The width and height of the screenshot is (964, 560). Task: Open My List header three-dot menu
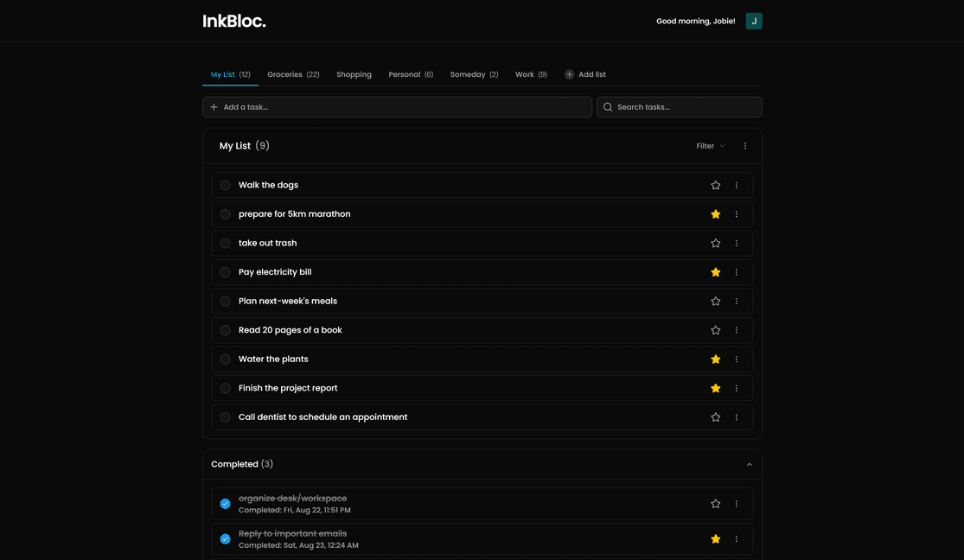coord(745,146)
